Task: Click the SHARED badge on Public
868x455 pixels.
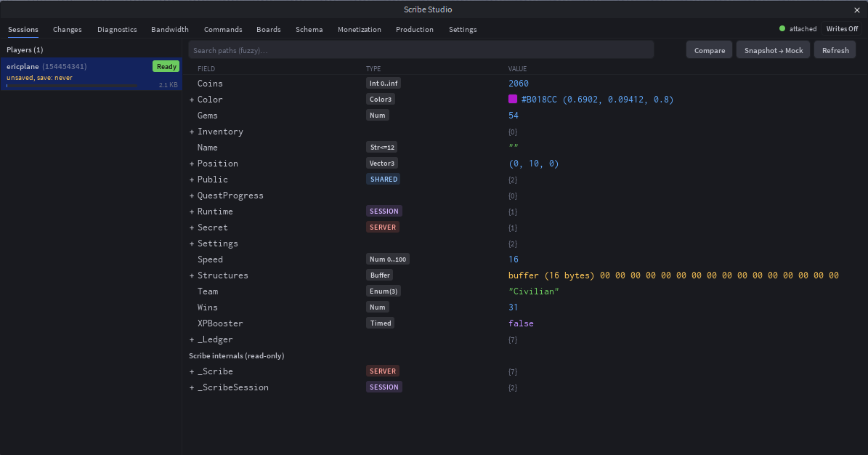Action: (384, 180)
